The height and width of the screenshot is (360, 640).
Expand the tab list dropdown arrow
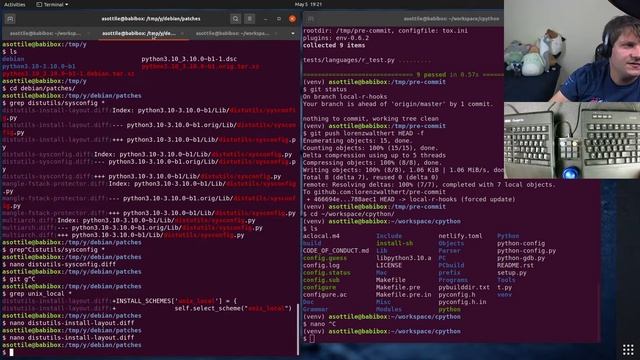[x=293, y=33]
